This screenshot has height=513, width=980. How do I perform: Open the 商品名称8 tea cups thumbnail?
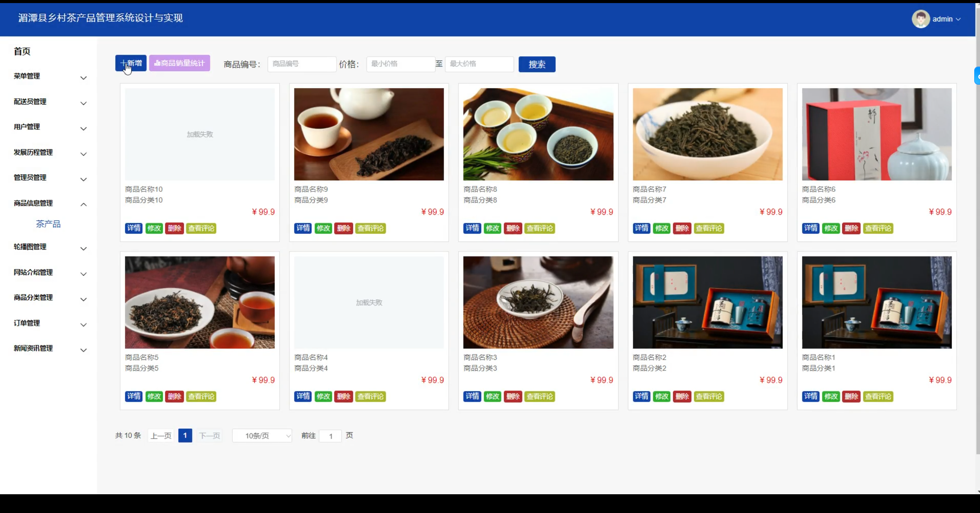tap(538, 134)
